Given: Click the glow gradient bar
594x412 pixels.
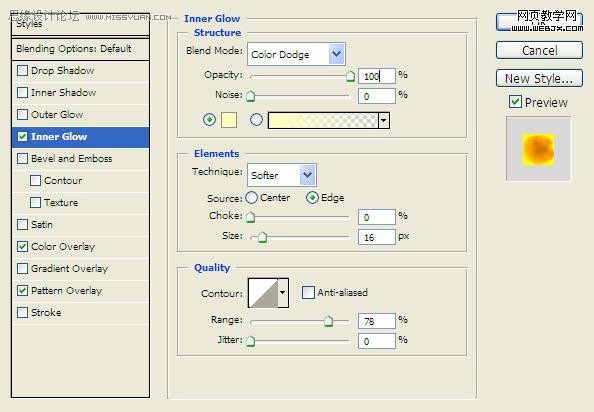Looking at the screenshot, I should click(x=323, y=120).
